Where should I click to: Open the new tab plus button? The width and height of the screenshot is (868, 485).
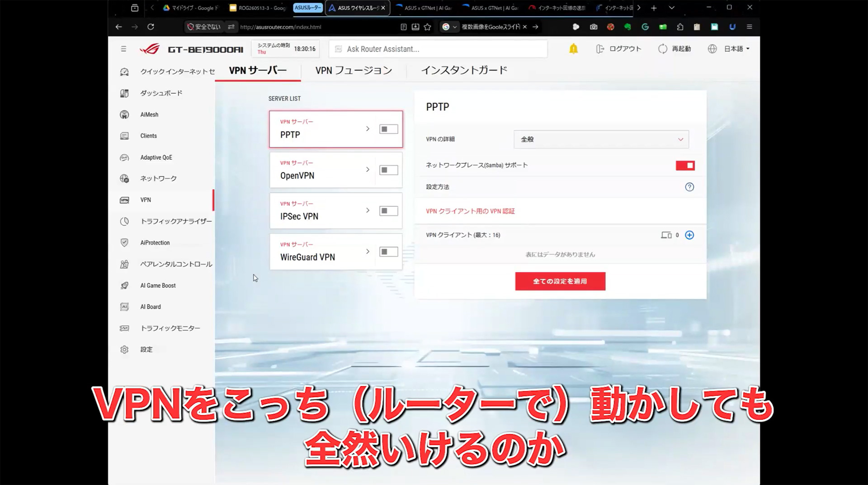654,8
